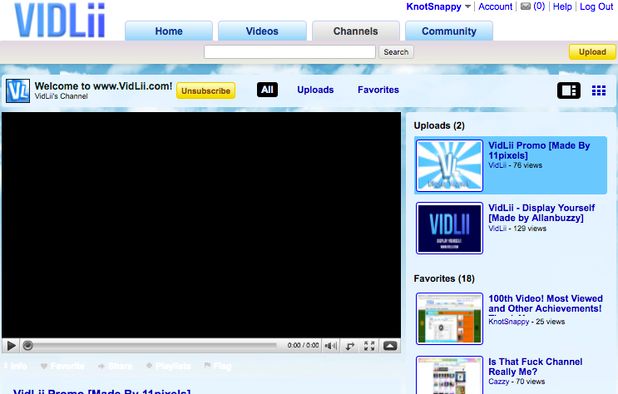Open the inbox envelope icon

525,6
